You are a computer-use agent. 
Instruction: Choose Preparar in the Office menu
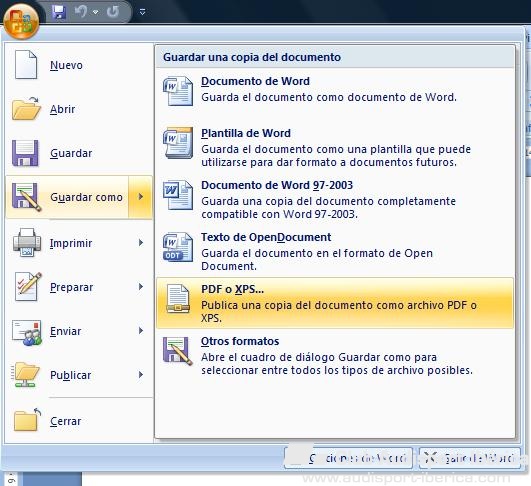[71, 287]
